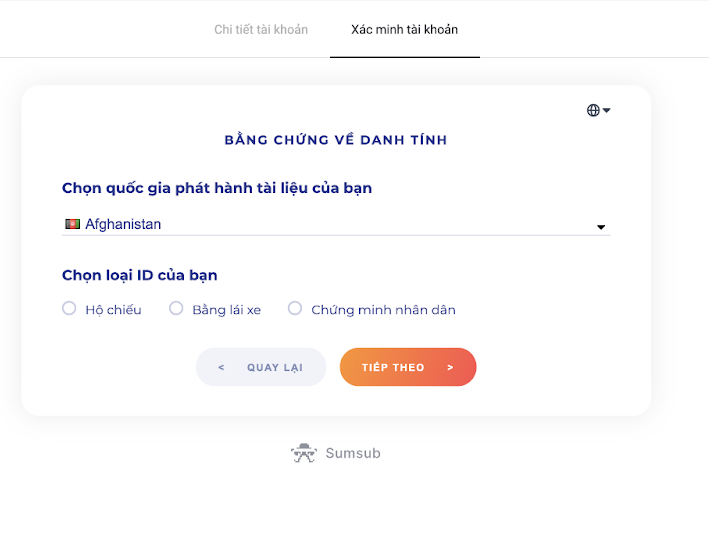Click the Afghanistan country name field
709x539 pixels.
pyautogui.click(x=123, y=225)
